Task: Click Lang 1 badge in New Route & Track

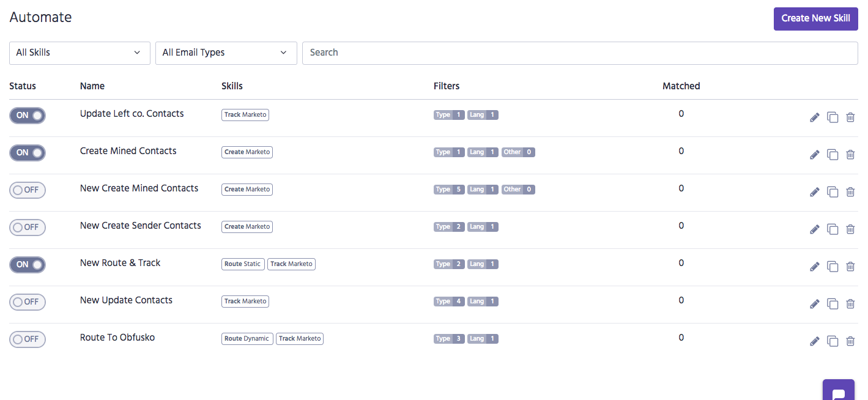Action: coord(483,264)
